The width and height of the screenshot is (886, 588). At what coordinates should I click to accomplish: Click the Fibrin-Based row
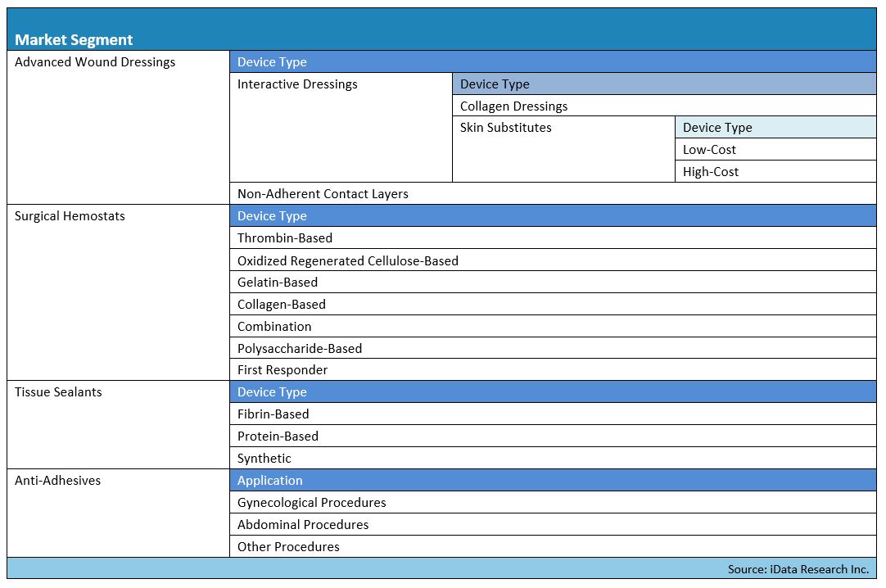click(554, 414)
